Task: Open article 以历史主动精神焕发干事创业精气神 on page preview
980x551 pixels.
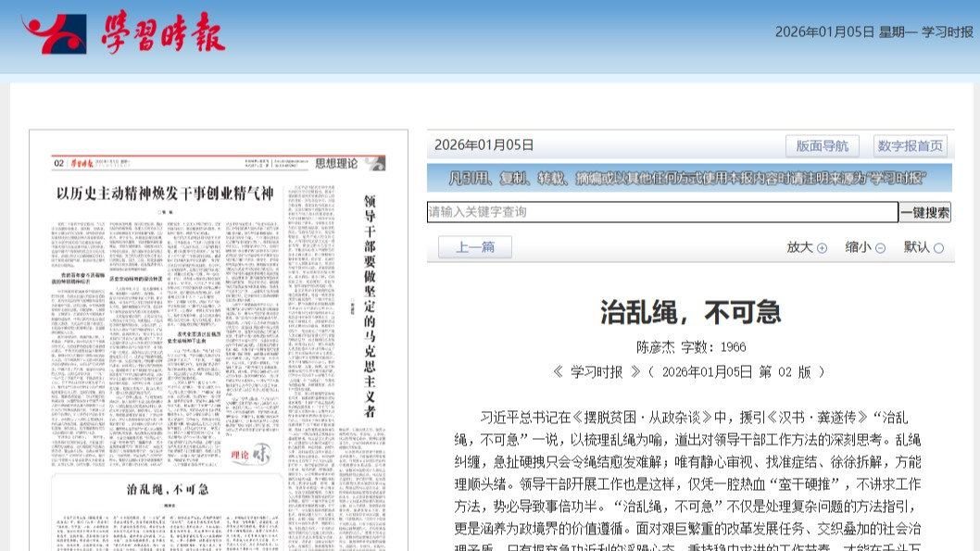Action: [165, 194]
